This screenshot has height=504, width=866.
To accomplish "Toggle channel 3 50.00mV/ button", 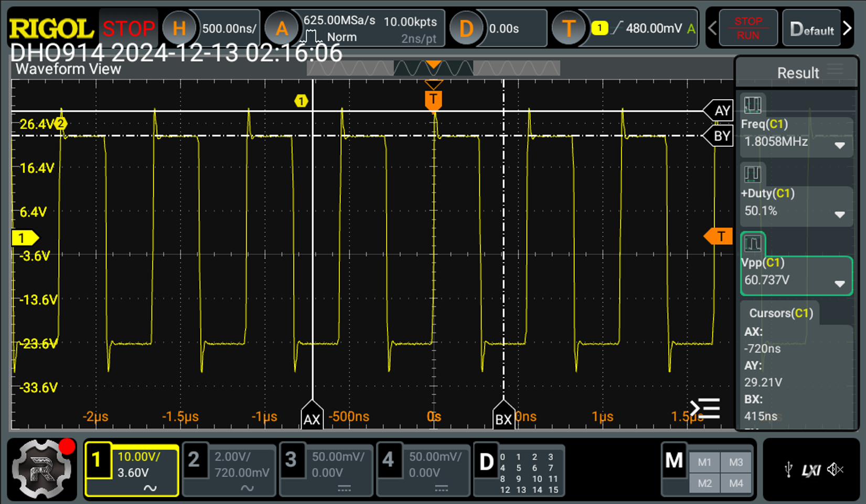I will [326, 469].
